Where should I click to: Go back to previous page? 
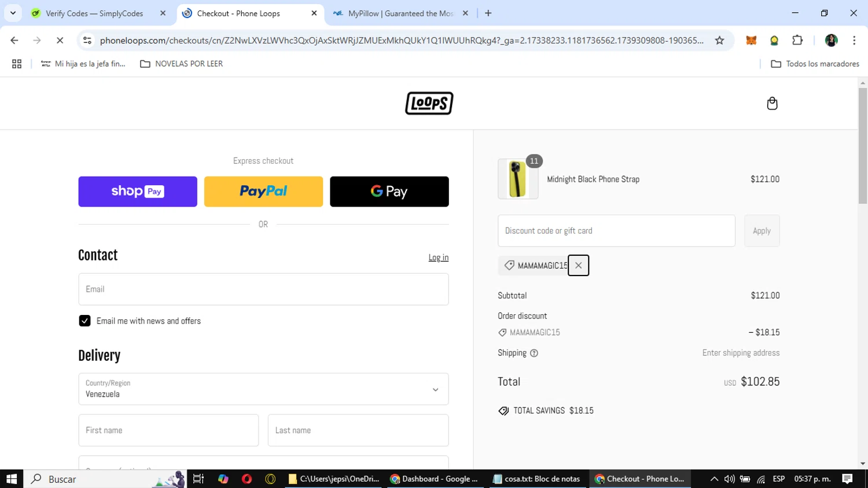coord(14,41)
